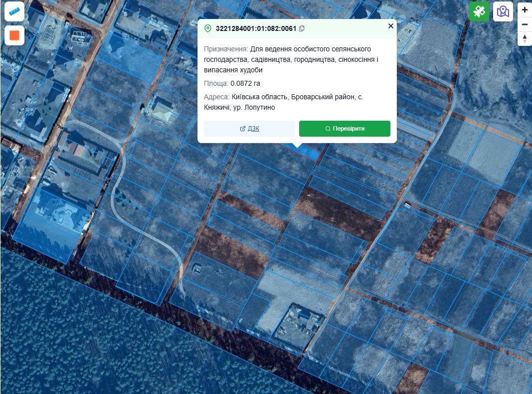Open the map layers selector

pos(503,11)
